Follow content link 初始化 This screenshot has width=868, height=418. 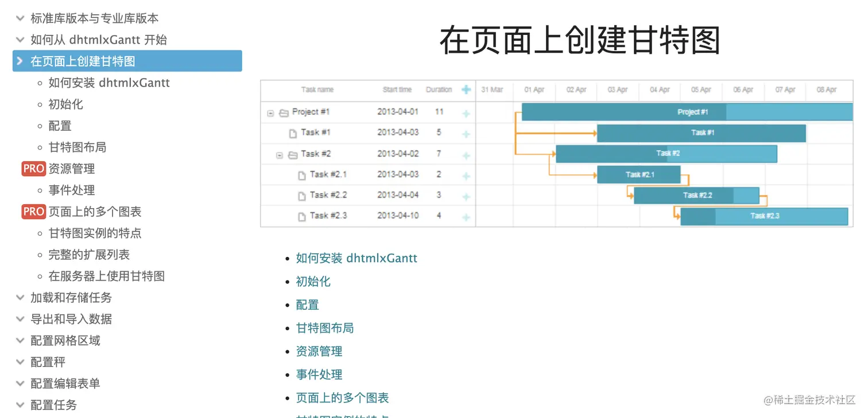tap(313, 282)
